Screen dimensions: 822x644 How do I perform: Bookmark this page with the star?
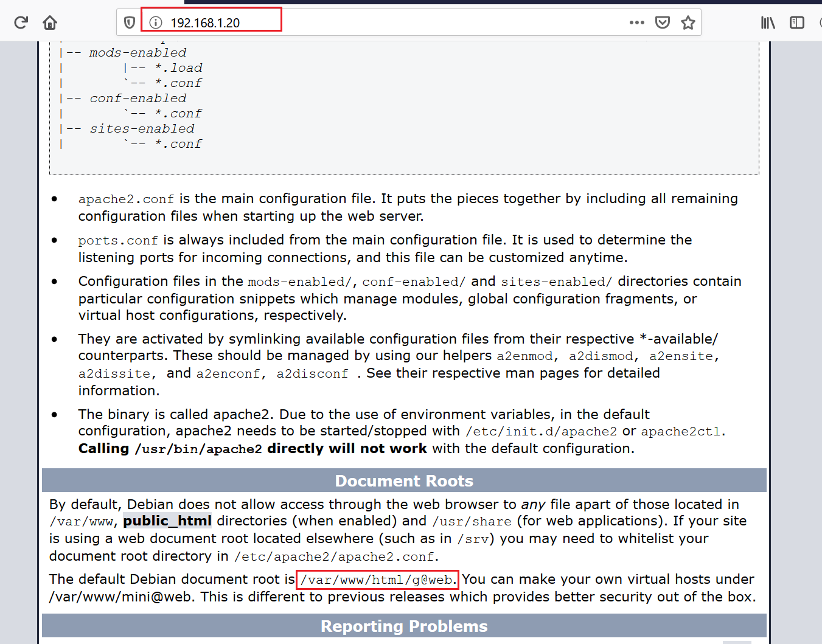click(x=688, y=23)
